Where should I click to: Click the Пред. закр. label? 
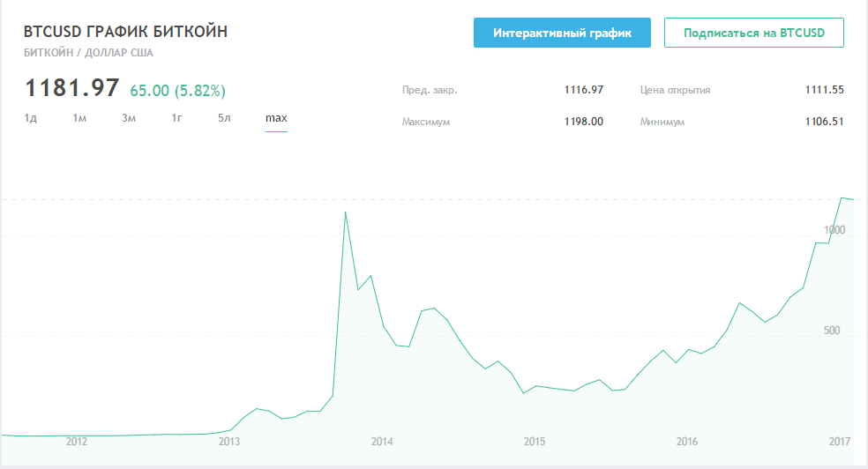(430, 90)
